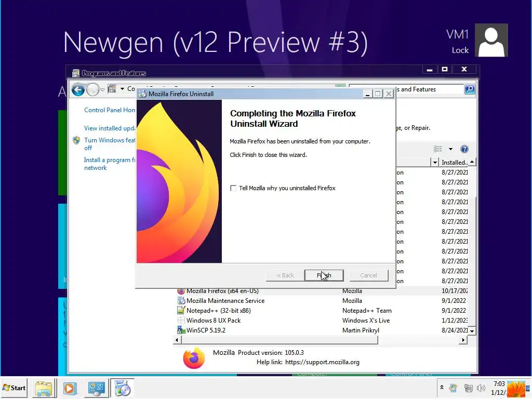Click the list scroll up arrow
This screenshot has height=399, width=532.
[472, 162]
